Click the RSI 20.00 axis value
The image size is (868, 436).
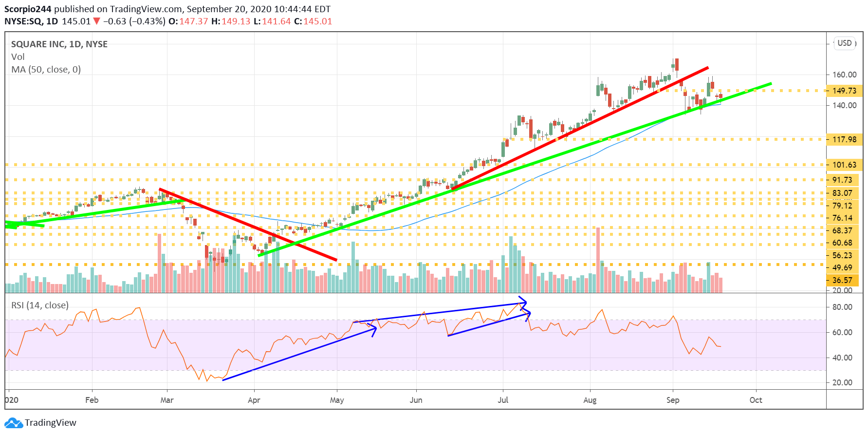(x=842, y=383)
